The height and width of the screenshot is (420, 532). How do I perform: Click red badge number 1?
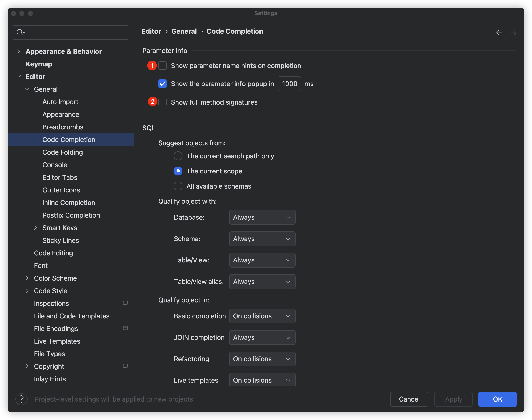(x=152, y=65)
